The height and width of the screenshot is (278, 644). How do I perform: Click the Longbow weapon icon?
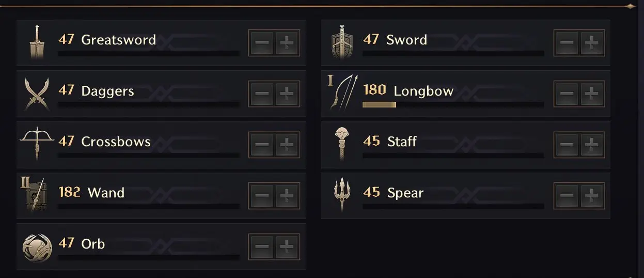click(341, 93)
